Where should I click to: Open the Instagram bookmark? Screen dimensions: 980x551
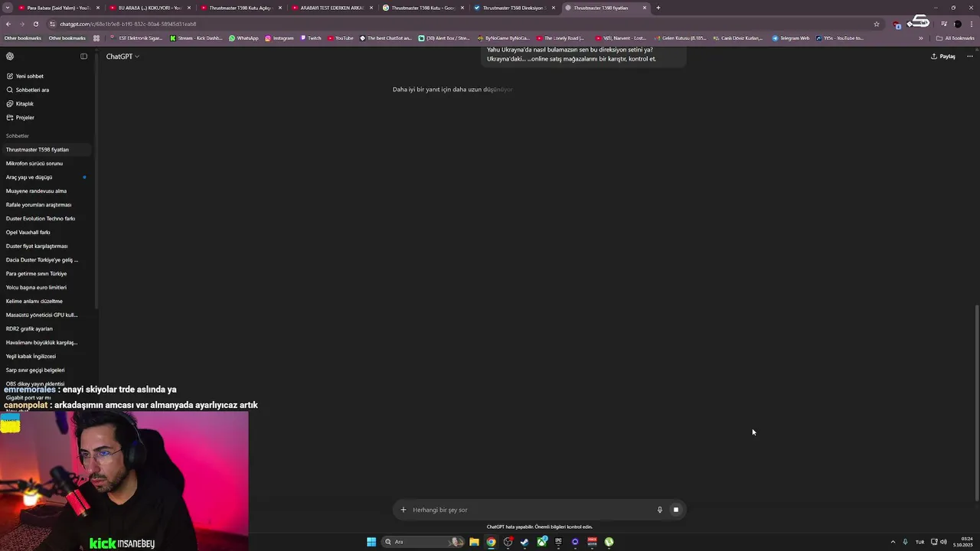point(279,38)
